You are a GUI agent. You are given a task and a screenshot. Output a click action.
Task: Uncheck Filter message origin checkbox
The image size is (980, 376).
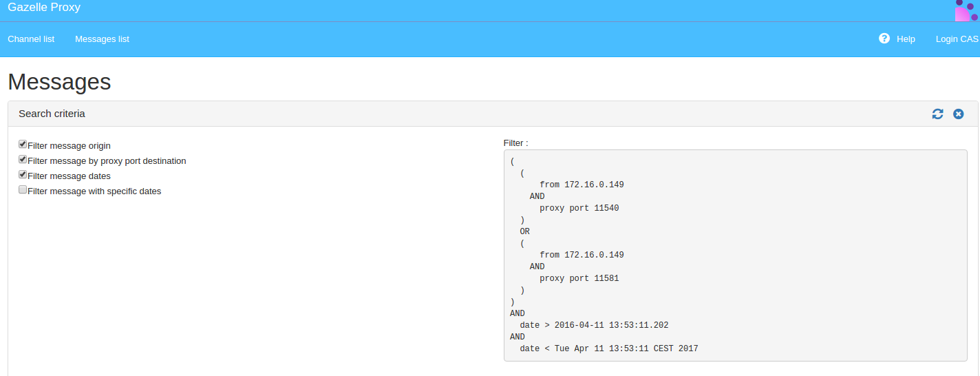23,145
